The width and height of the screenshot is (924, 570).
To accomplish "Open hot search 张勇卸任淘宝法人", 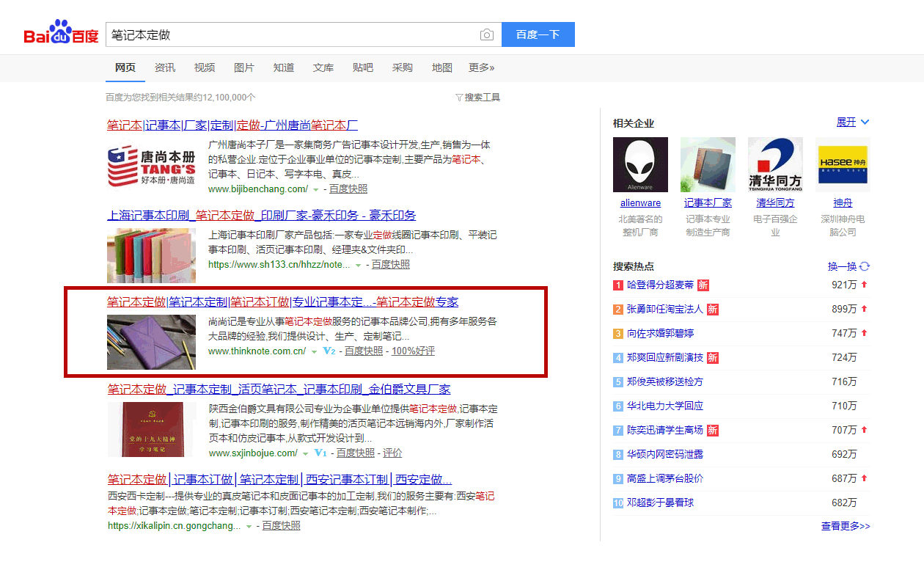I will [665, 309].
